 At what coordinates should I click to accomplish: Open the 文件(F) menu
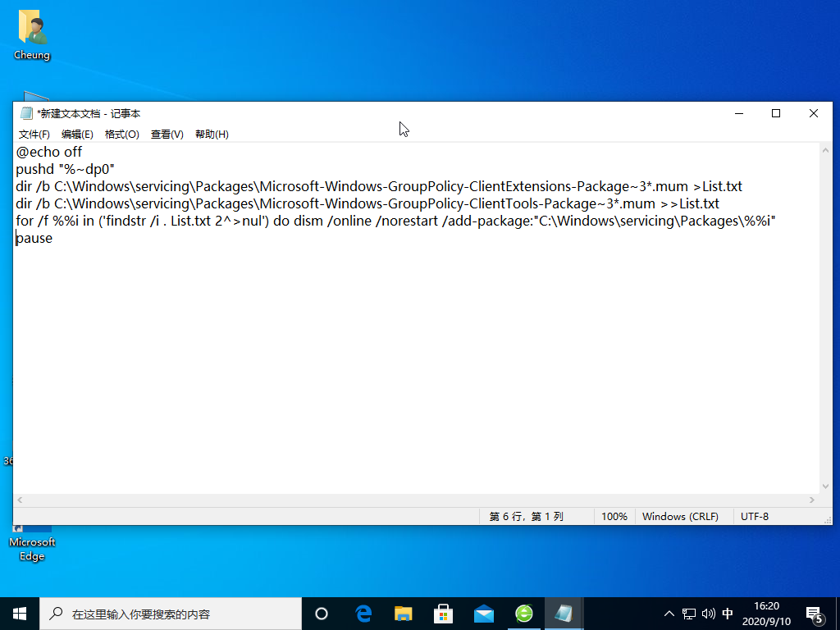click(x=34, y=135)
